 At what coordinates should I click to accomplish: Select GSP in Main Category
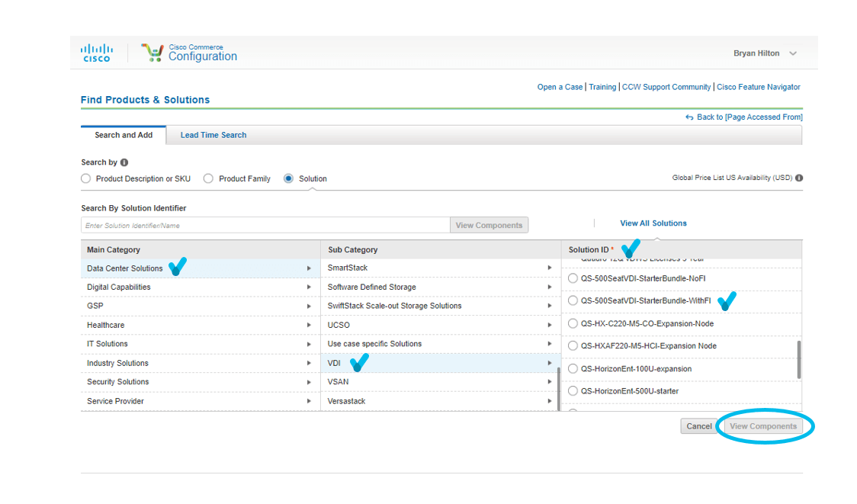pos(200,306)
